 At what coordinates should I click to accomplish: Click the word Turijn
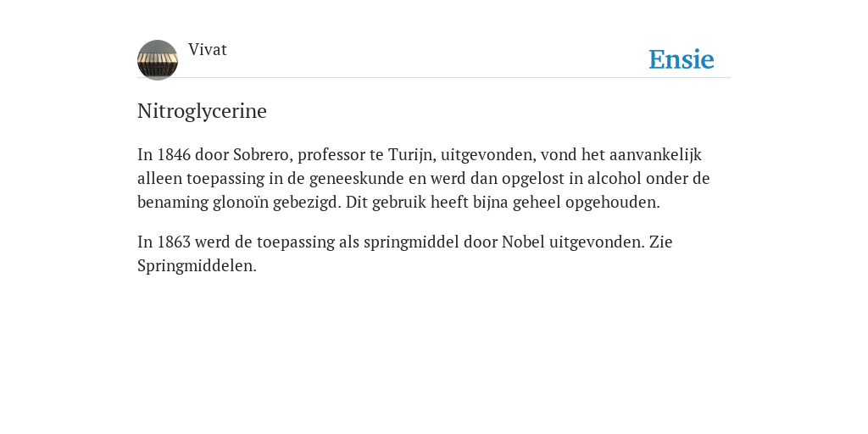tap(412, 155)
